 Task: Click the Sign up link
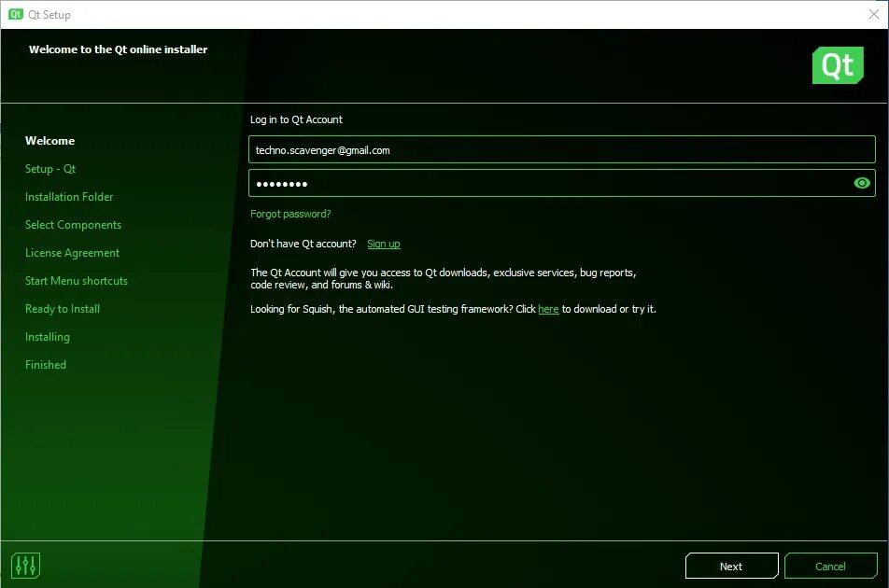(x=383, y=244)
